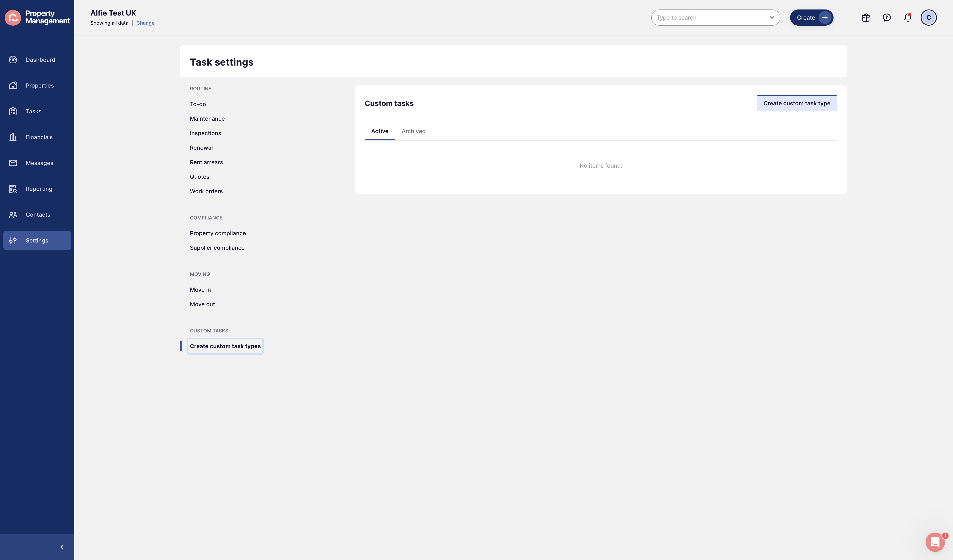Viewport: 953px width, 560px height.
Task: Open Tasks in the sidebar
Action: point(37,111)
